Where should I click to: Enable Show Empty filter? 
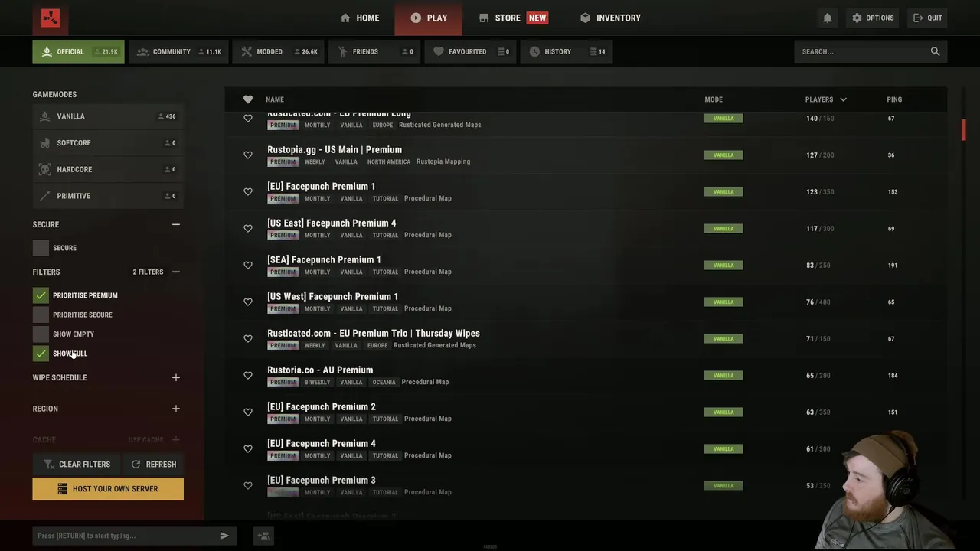pyautogui.click(x=41, y=334)
